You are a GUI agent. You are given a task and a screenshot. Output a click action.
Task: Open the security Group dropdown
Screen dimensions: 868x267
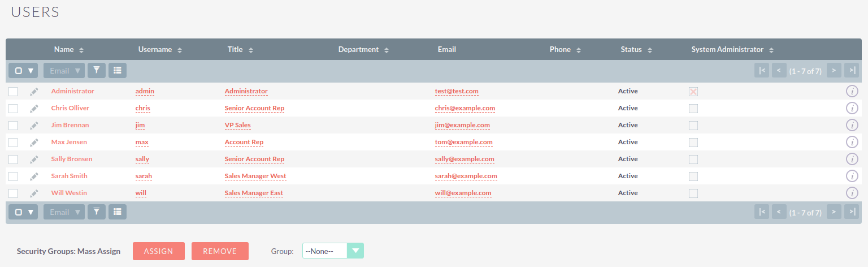pos(333,251)
